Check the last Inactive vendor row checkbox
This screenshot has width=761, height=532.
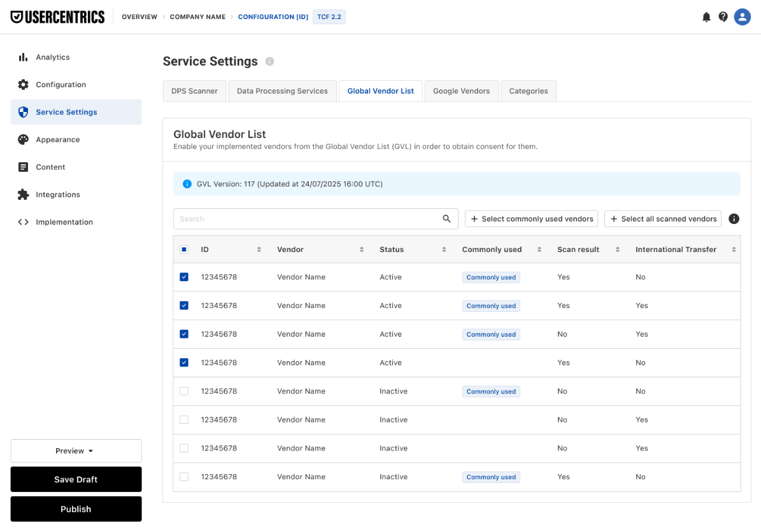click(x=184, y=477)
